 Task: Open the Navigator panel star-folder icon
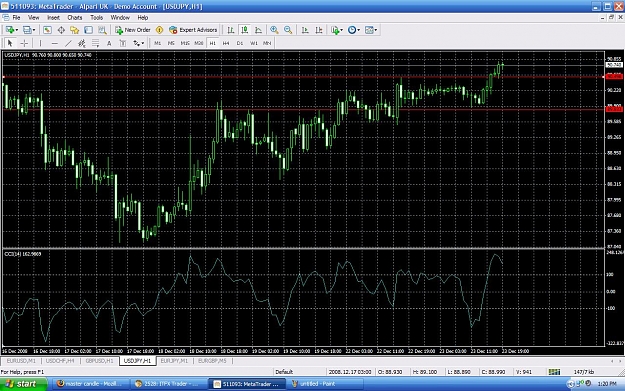[75, 30]
